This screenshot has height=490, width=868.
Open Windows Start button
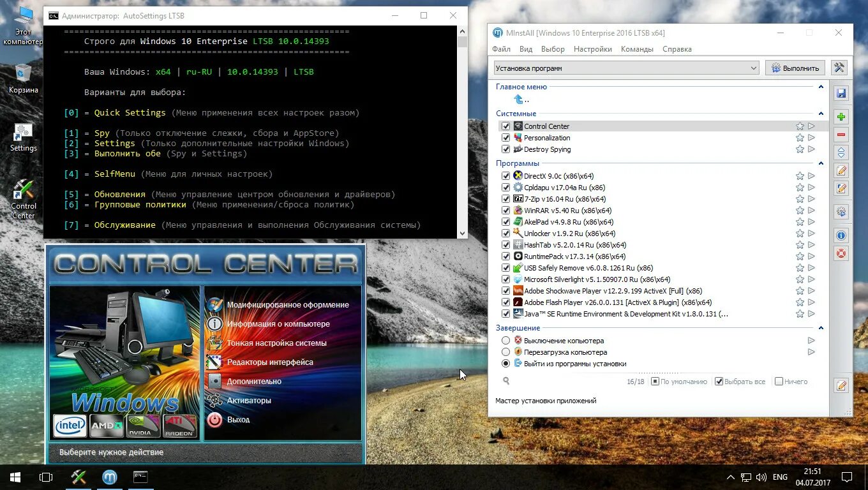coord(15,477)
